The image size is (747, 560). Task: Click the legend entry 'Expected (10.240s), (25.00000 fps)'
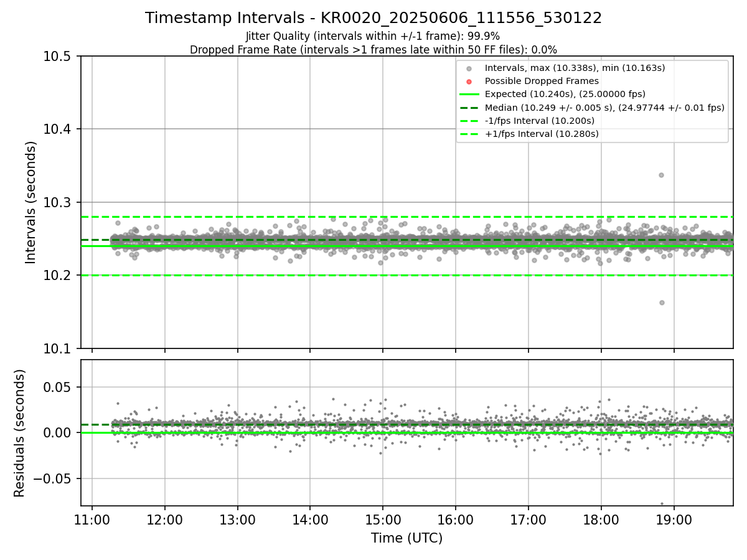pos(565,94)
